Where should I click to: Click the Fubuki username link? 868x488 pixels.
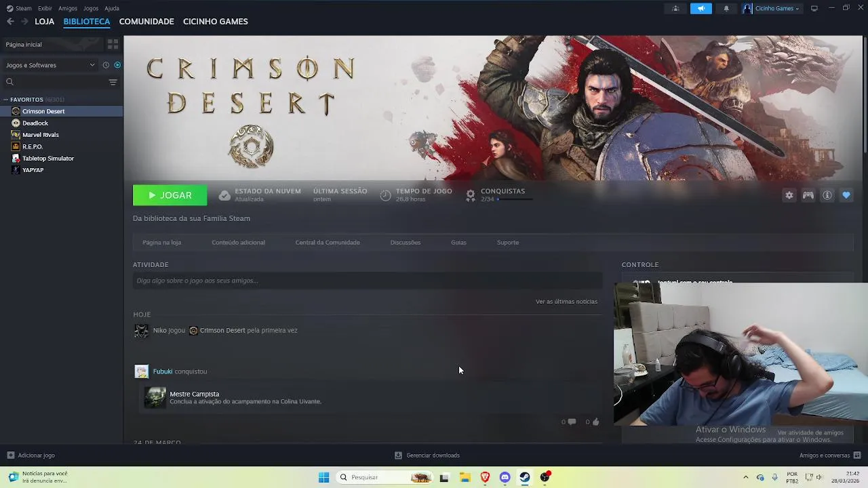163,371
